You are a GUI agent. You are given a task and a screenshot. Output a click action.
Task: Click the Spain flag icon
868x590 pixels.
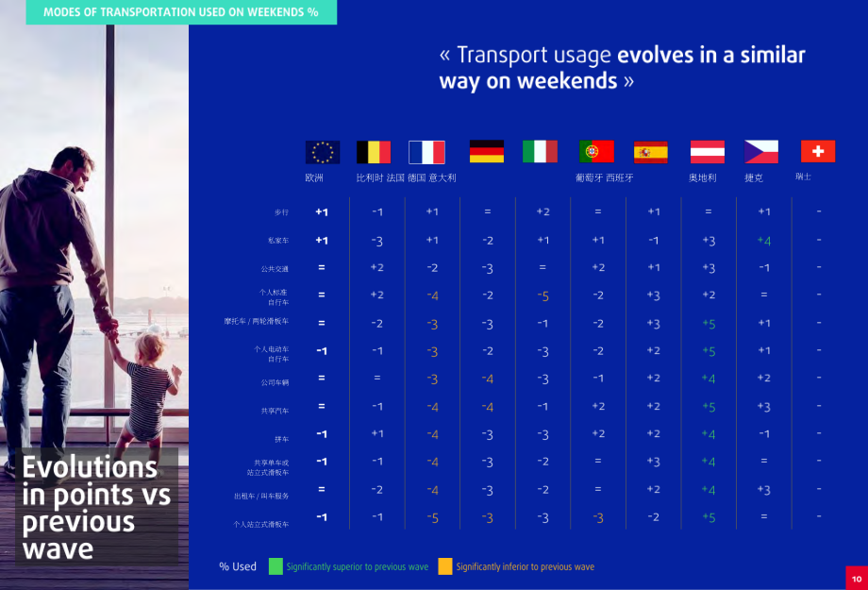coord(651,152)
